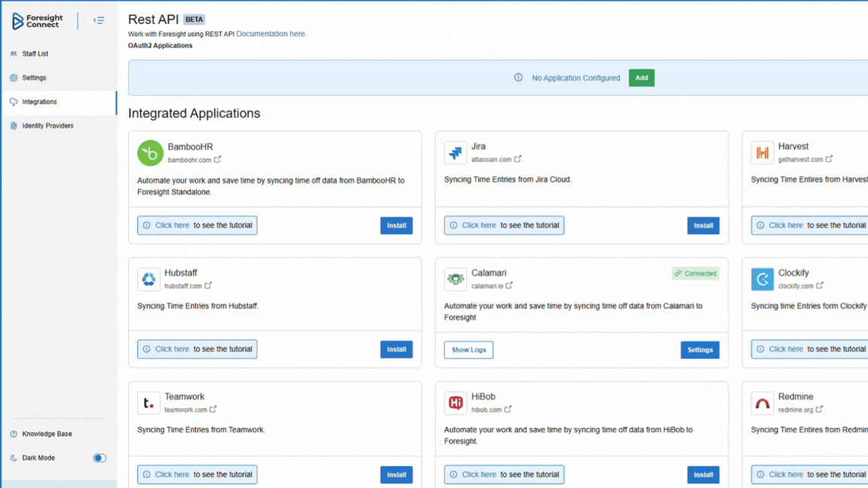Image resolution: width=868 pixels, height=488 pixels.
Task: Click the Jira logo icon
Action: coord(455,153)
